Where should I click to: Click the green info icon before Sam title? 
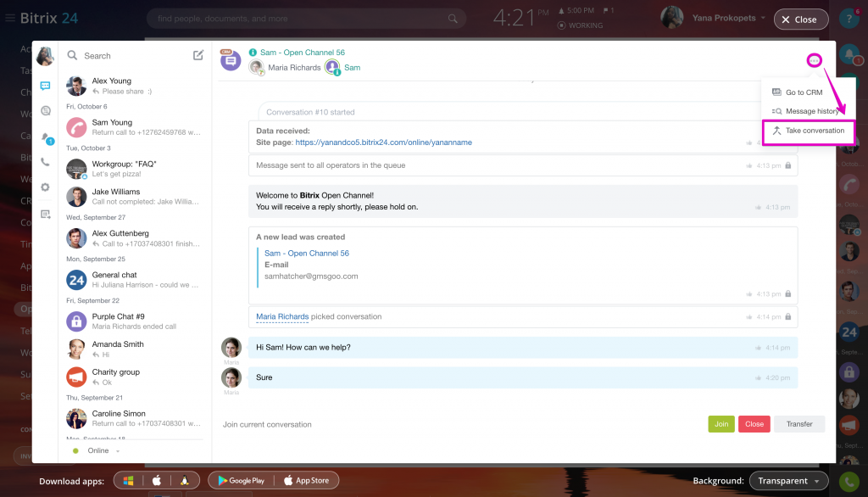click(253, 52)
